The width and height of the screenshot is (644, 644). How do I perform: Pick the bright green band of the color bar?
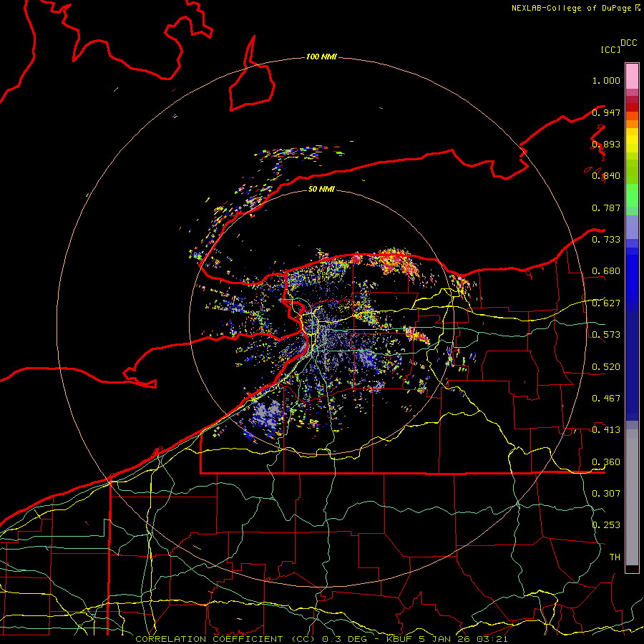[x=632, y=195]
